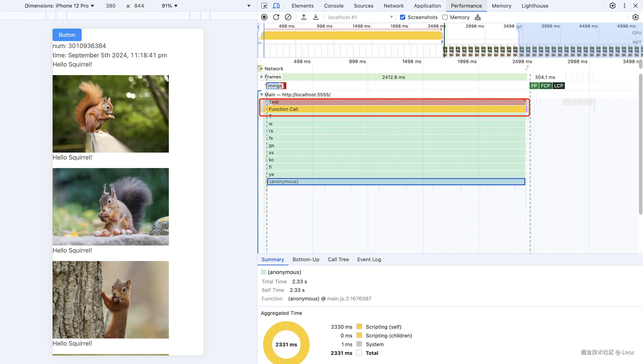Uncheck the Screenshots checkbox
The height and width of the screenshot is (364, 643).
402,17
